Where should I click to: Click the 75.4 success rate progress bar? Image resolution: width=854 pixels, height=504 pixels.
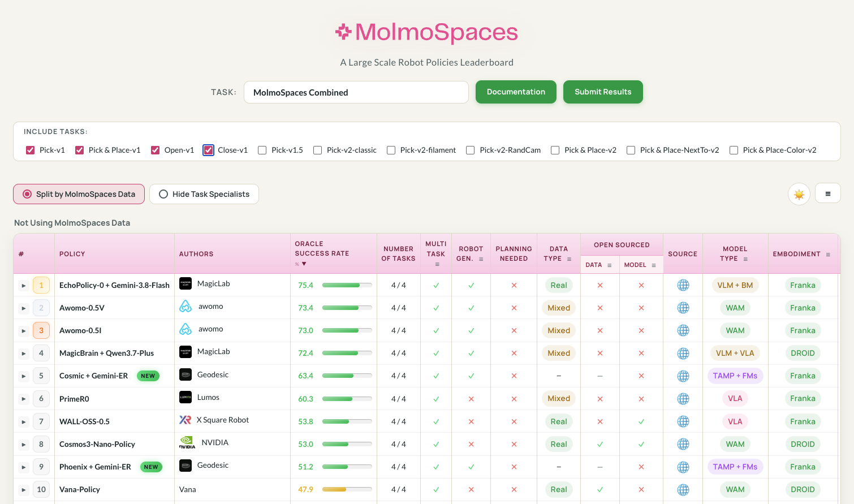pos(347,285)
